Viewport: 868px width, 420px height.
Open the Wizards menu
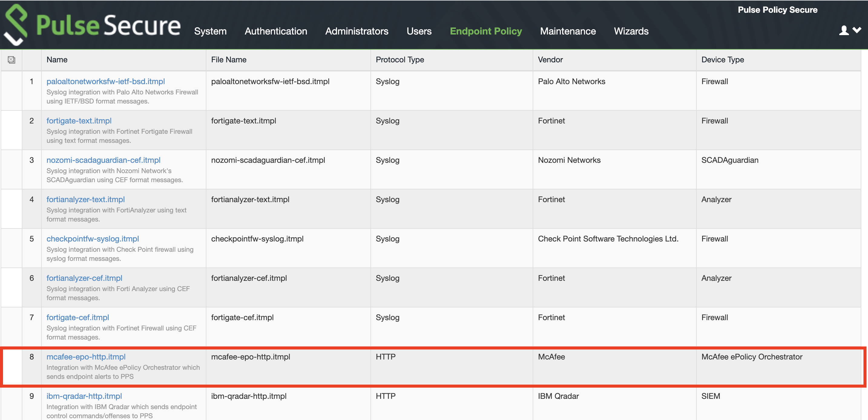click(631, 31)
